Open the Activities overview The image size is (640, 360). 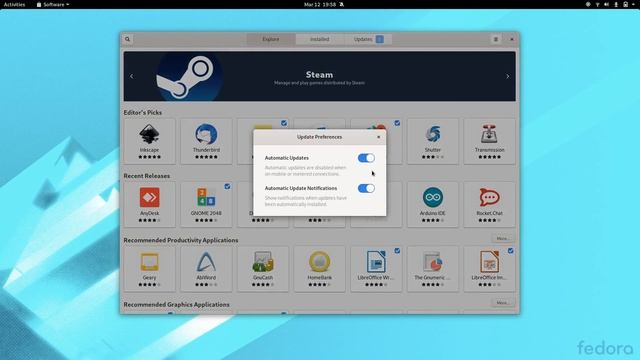point(14,4)
